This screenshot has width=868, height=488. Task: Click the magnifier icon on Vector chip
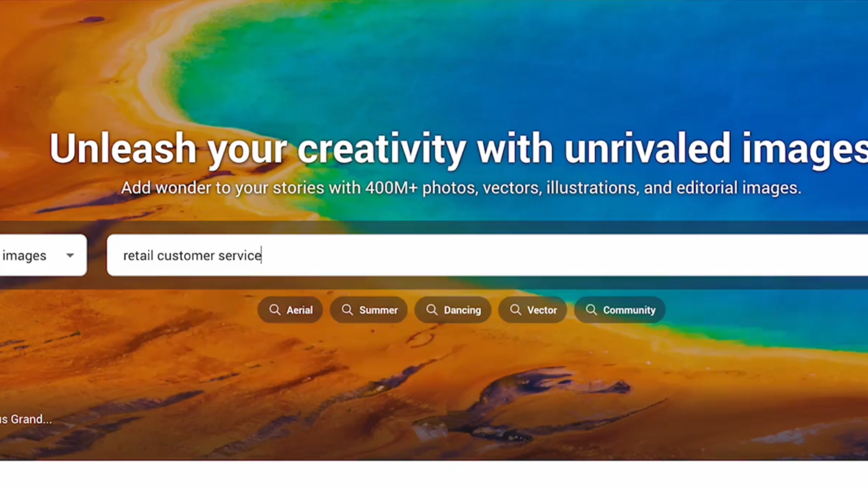click(515, 310)
